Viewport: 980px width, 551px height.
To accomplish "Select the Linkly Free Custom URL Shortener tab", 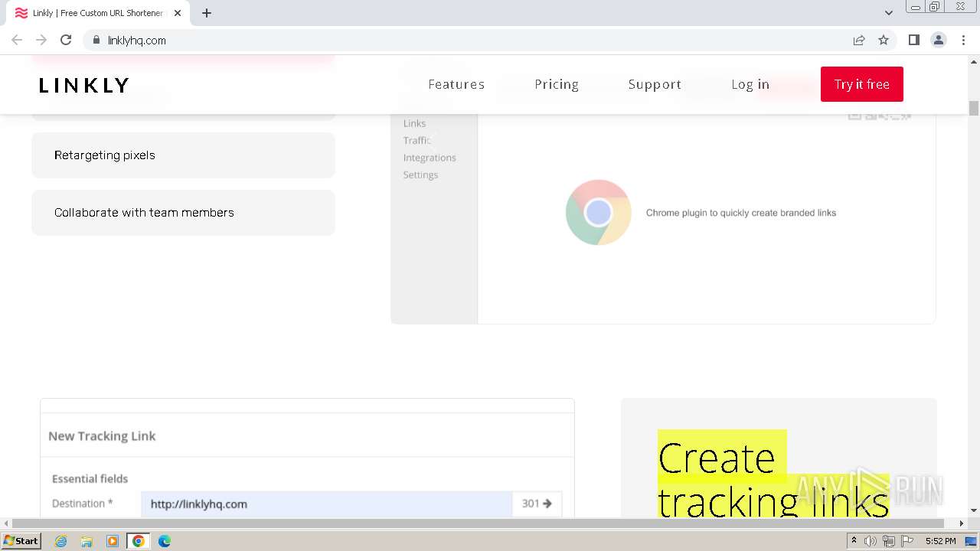I will 98,13.
